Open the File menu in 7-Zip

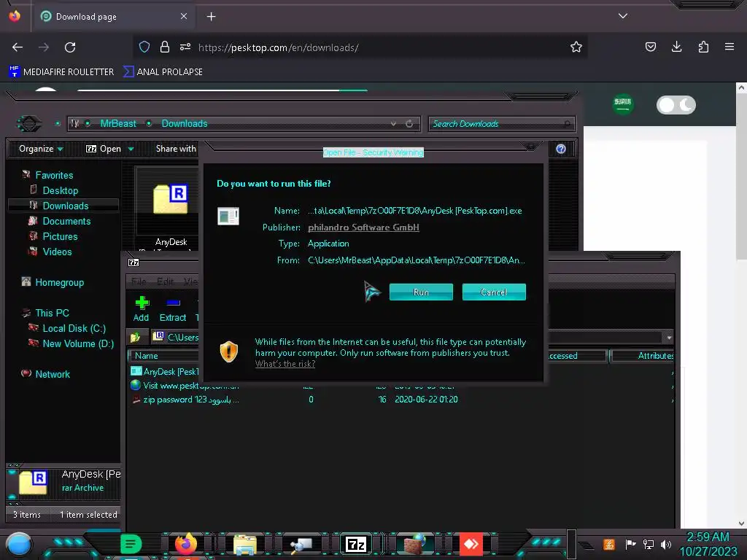139,281
